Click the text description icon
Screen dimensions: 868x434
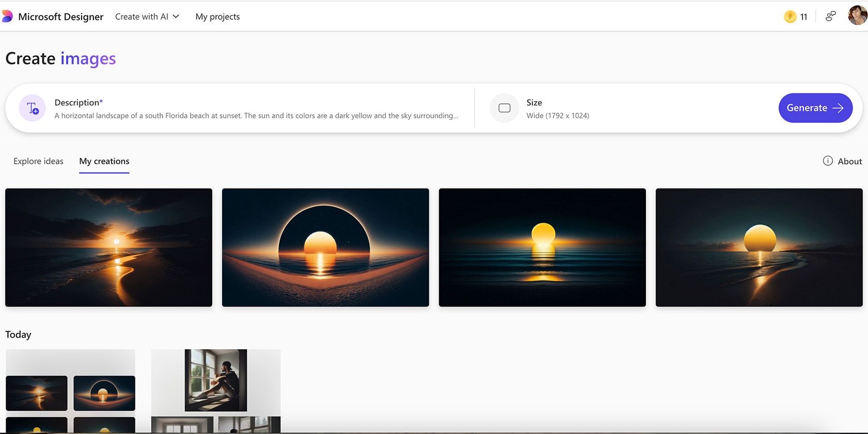pos(33,108)
